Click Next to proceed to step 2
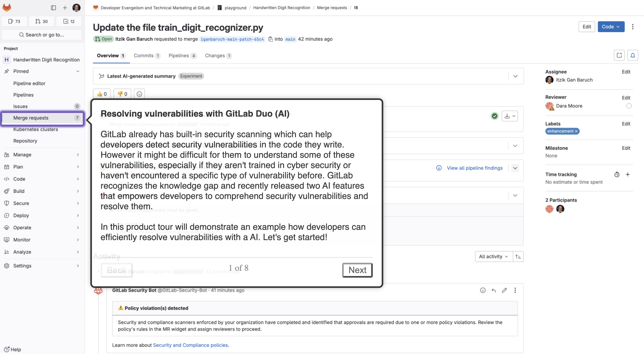This screenshot has width=644, height=354. pos(357,270)
